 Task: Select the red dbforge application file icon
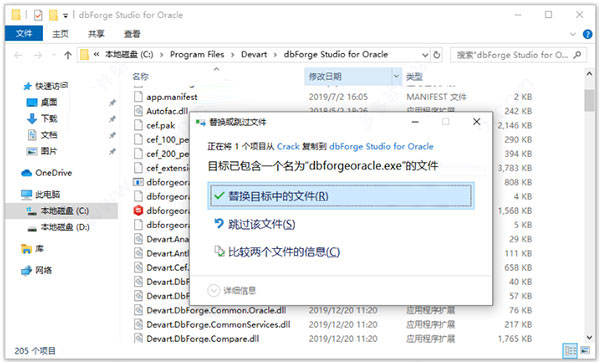(138, 210)
